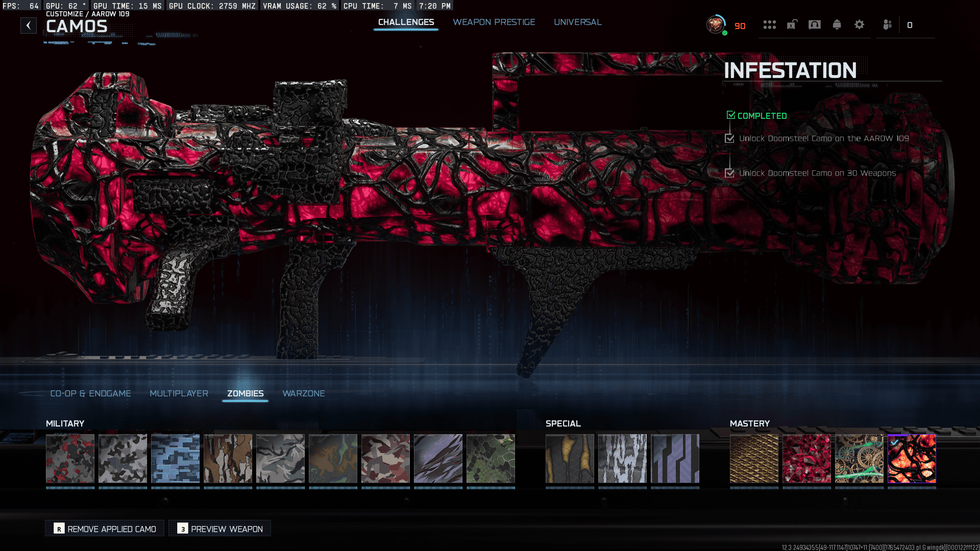The image size is (980, 551).
Task: Open the six-dot menu grid icon
Action: click(x=769, y=24)
